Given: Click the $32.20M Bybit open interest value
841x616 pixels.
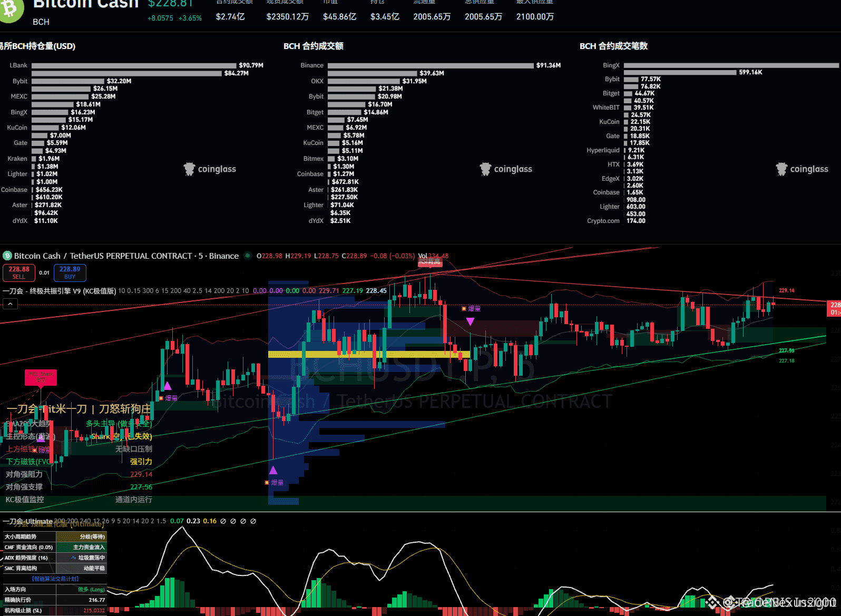Looking at the screenshot, I should tap(119, 81).
